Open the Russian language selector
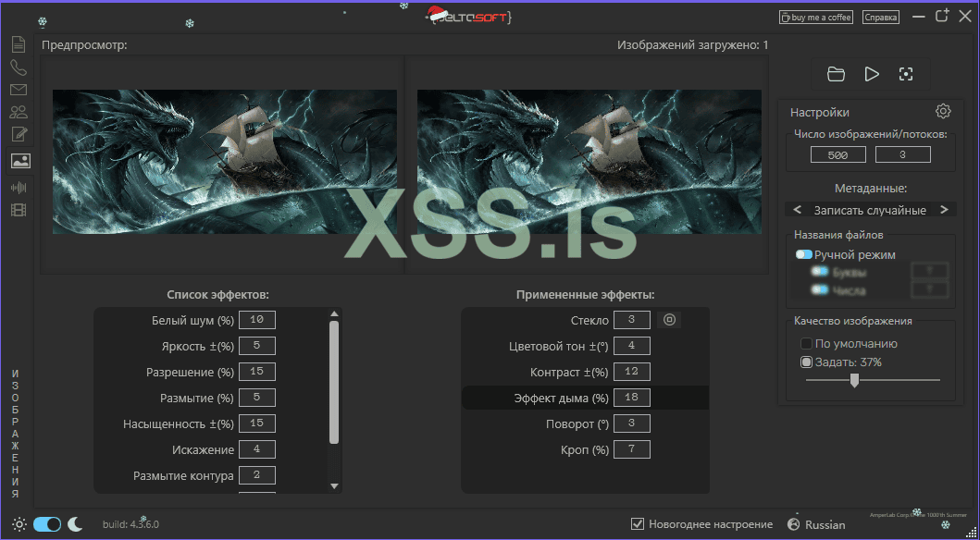This screenshot has width=980, height=540. [x=815, y=524]
